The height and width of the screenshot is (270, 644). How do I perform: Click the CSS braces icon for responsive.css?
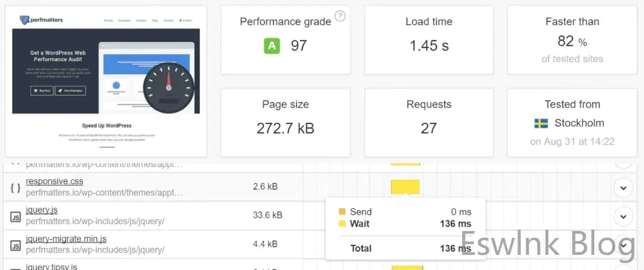[14, 186]
